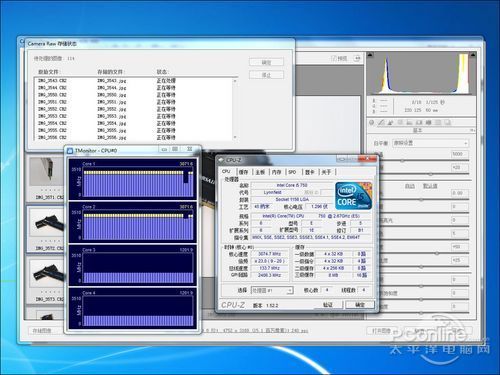Viewport: 500px width, 375px height.
Task: Click the value field showing +50
Action: click(460, 247)
